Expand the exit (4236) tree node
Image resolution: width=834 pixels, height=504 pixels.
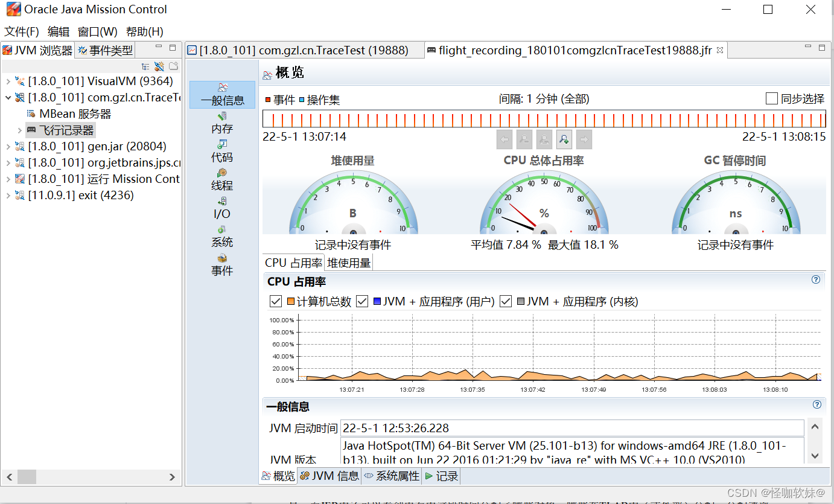tap(7, 195)
